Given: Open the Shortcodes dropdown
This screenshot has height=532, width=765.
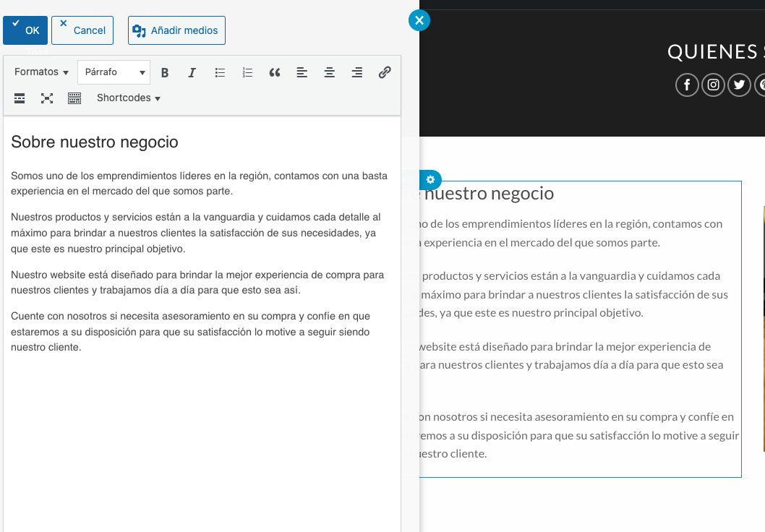Looking at the screenshot, I should coord(128,98).
